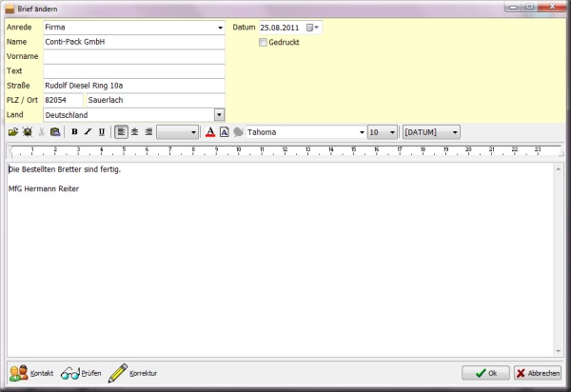Click the Kontakt button
The image size is (571, 392).
click(31, 373)
